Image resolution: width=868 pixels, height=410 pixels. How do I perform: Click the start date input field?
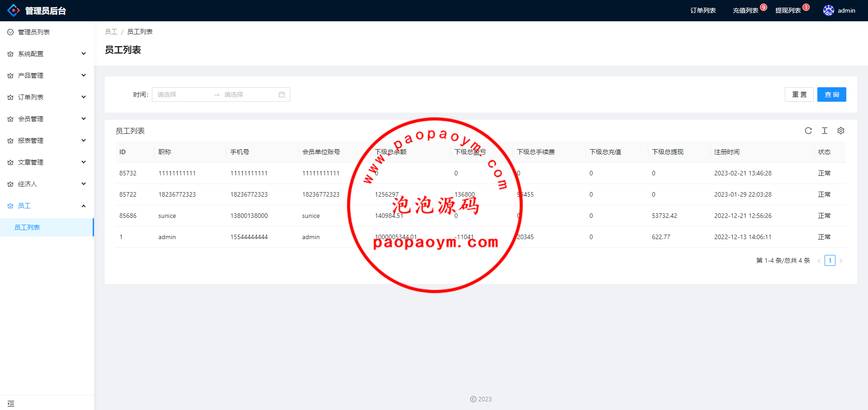pyautogui.click(x=182, y=94)
